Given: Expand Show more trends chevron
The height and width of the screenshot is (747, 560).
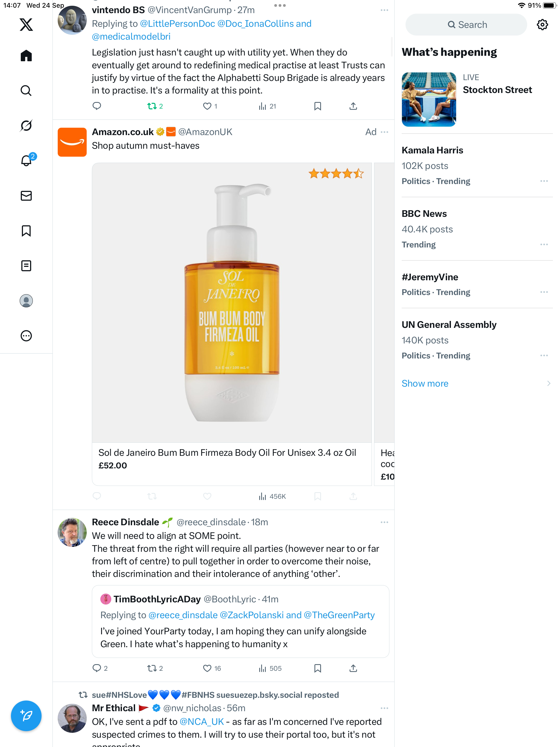Looking at the screenshot, I should coord(549,383).
